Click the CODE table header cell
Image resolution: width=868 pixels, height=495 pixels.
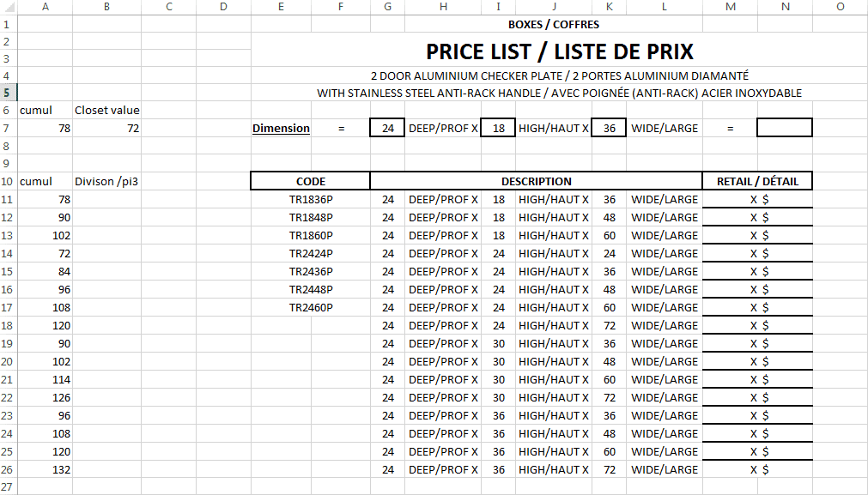pos(310,181)
